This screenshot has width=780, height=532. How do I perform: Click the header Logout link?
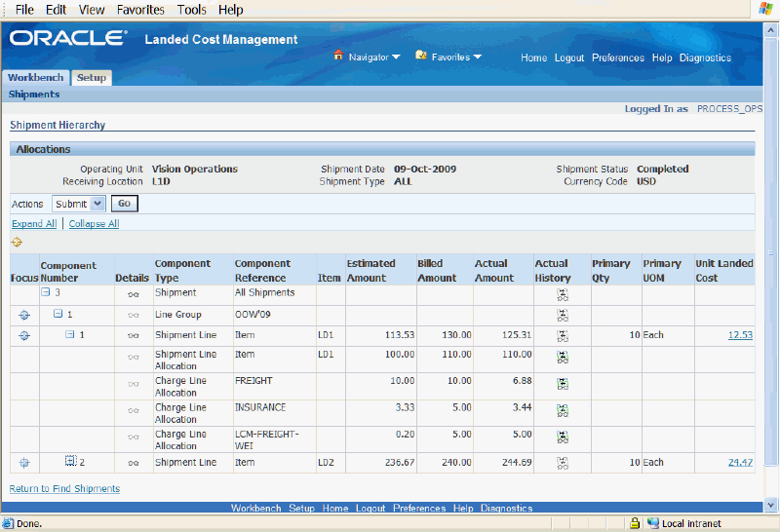tap(569, 57)
